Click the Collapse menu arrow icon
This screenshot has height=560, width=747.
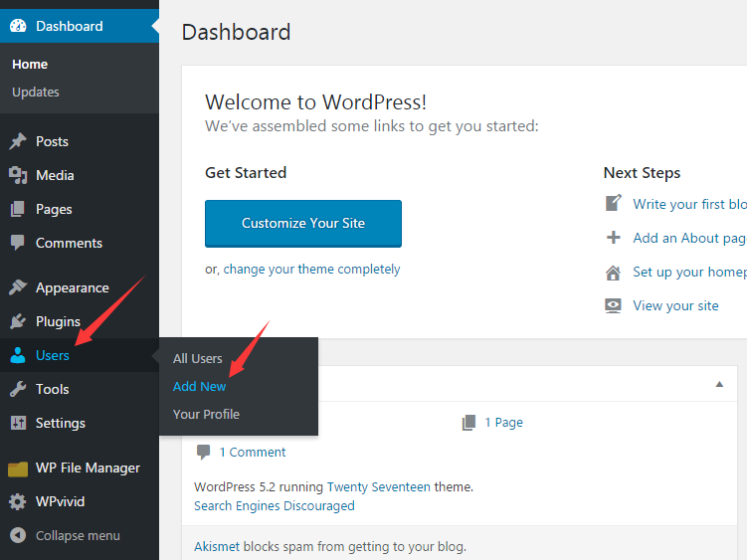pyautogui.click(x=18, y=535)
